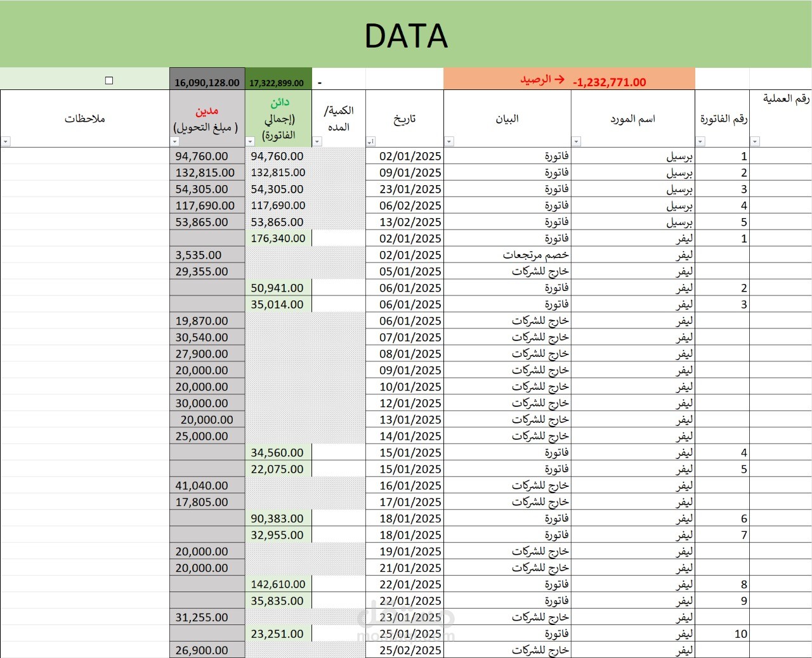Screen dimensions: 812x658
Task: Select credit cell 34,560.00
Action: [x=278, y=453]
